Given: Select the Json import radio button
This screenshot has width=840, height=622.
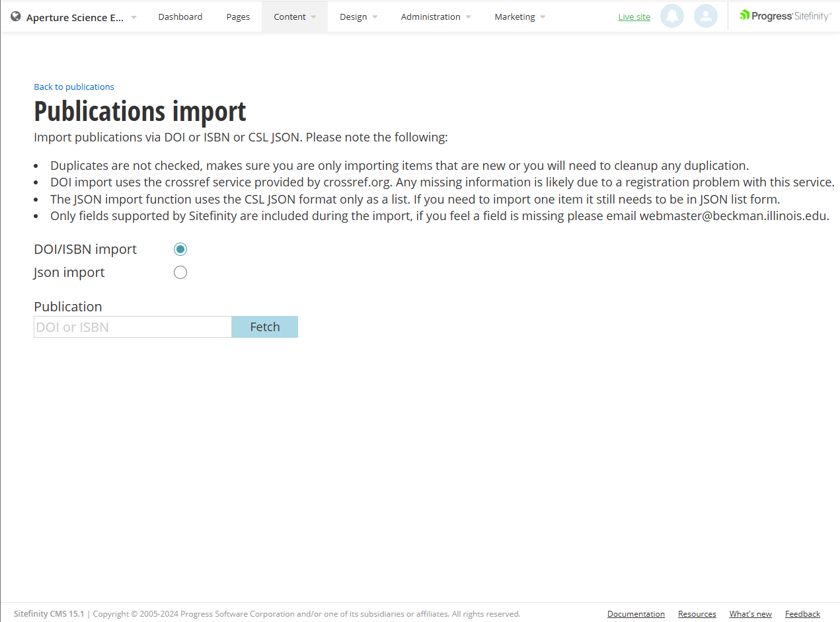Looking at the screenshot, I should [180, 272].
